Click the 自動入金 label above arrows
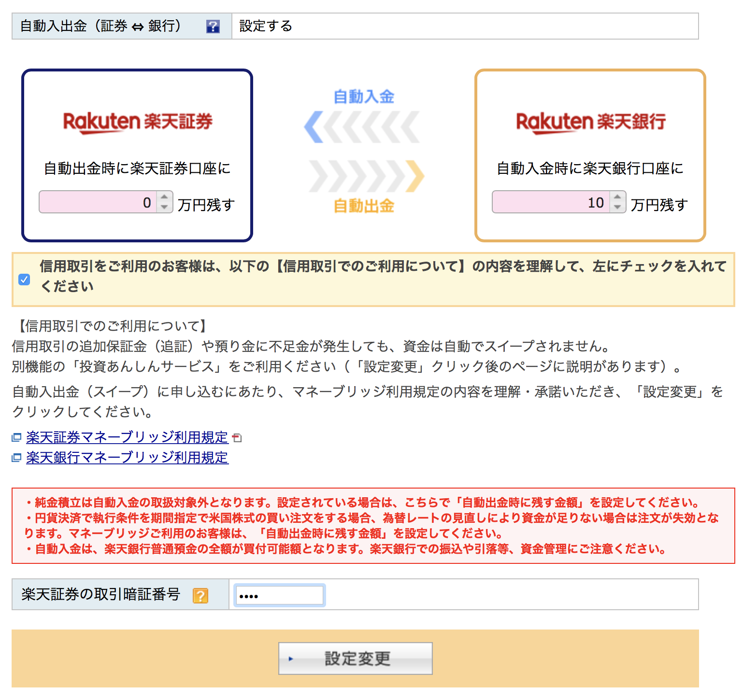This screenshot has height=700, width=743. [364, 97]
